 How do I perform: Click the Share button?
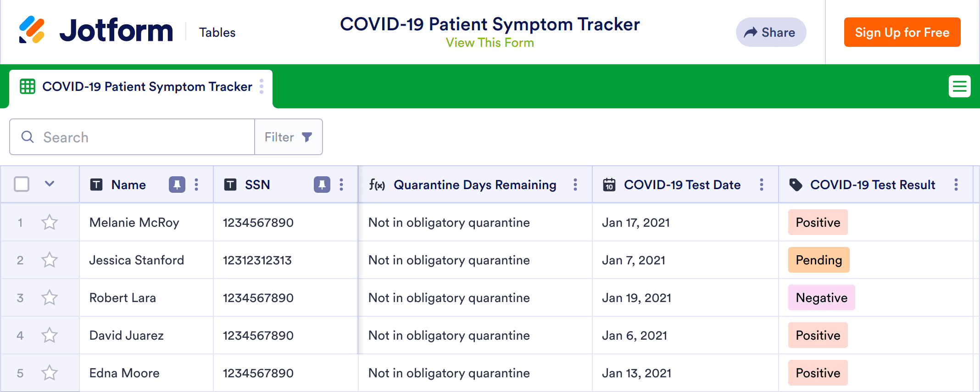771,32
